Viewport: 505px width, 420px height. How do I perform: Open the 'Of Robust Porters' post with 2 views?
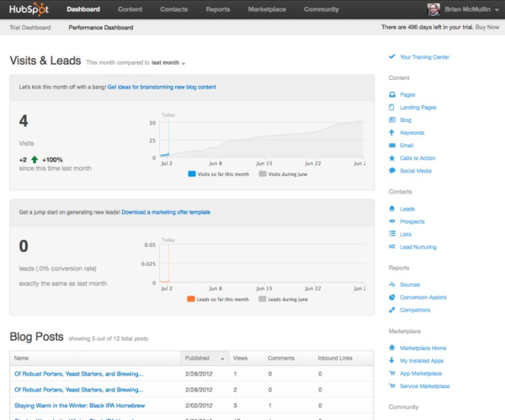pyautogui.click(x=79, y=390)
